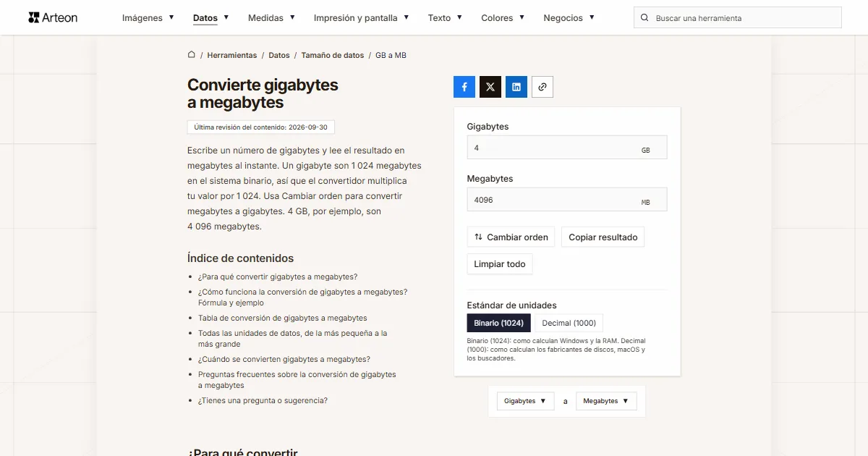The width and height of the screenshot is (868, 456).
Task: Go to home via breadcrumb house icon
Action: pos(192,55)
